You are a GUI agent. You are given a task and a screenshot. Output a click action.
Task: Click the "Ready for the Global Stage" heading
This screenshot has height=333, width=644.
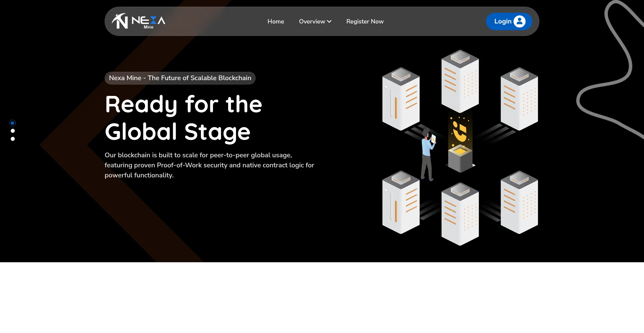tap(183, 118)
